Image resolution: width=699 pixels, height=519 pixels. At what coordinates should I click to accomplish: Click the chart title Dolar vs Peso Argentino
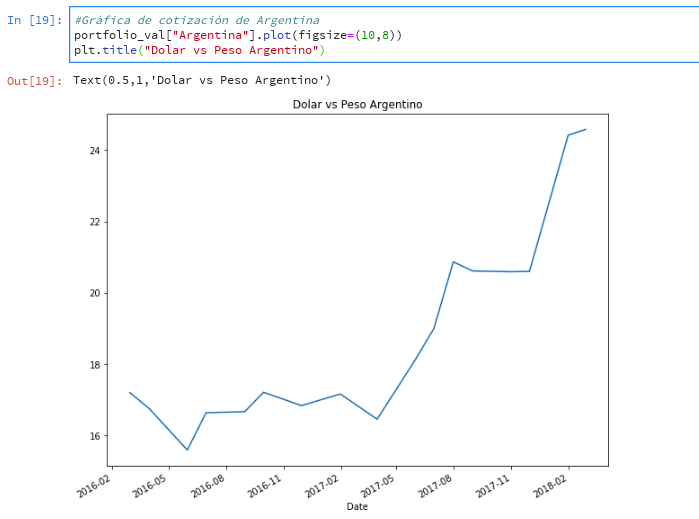pos(357,104)
